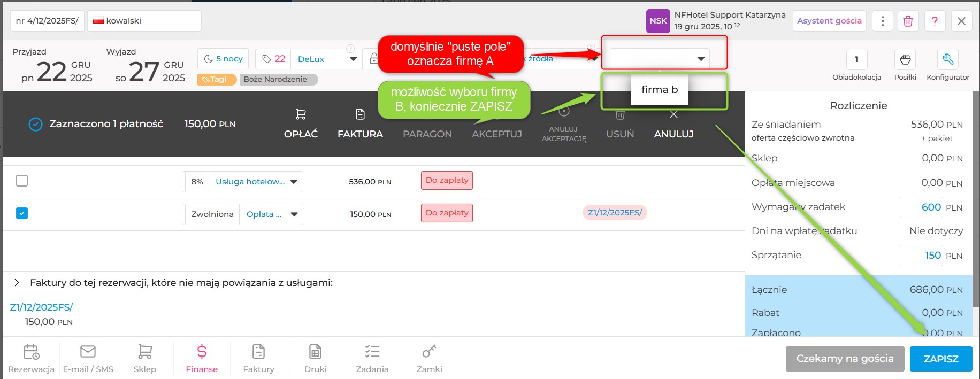This screenshot has width=980, height=379.
Task: Open the pink Z1/12/2025FS/ invoice badge
Action: coord(615,213)
